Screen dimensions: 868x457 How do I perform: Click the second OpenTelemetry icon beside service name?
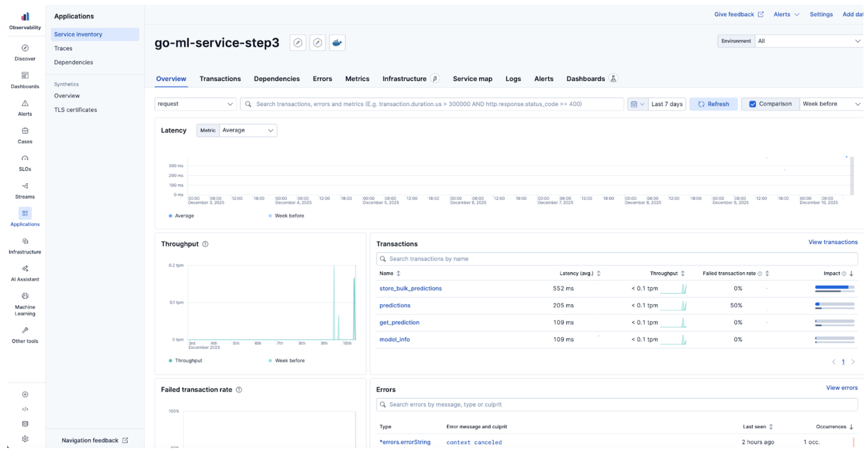click(317, 43)
